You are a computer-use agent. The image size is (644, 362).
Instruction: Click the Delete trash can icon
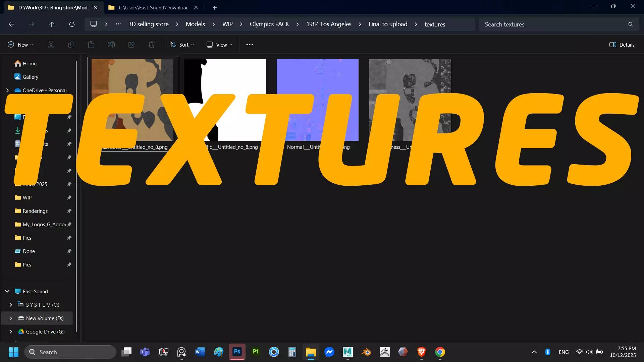coord(152,45)
